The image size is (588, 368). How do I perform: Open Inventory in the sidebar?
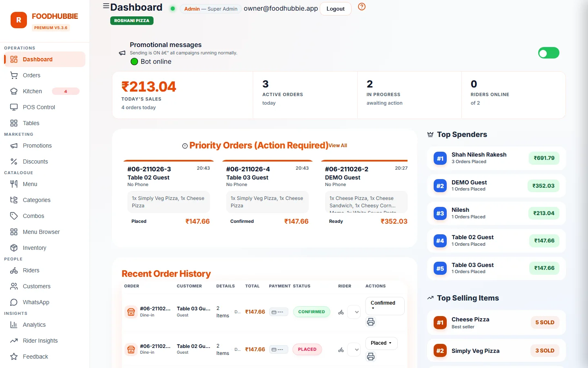click(45, 248)
